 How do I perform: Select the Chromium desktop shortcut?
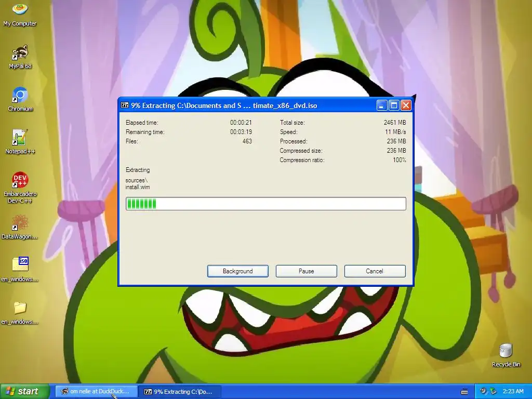20,99
